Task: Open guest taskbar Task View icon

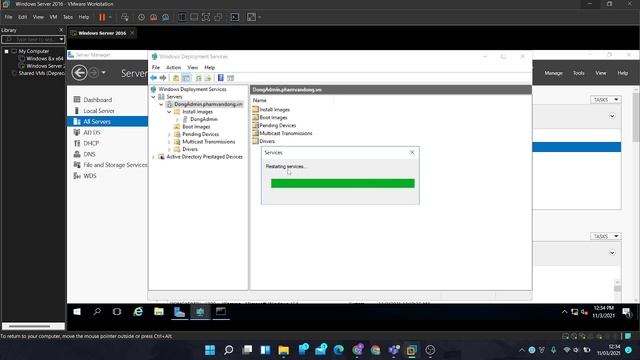Action: click(117, 312)
